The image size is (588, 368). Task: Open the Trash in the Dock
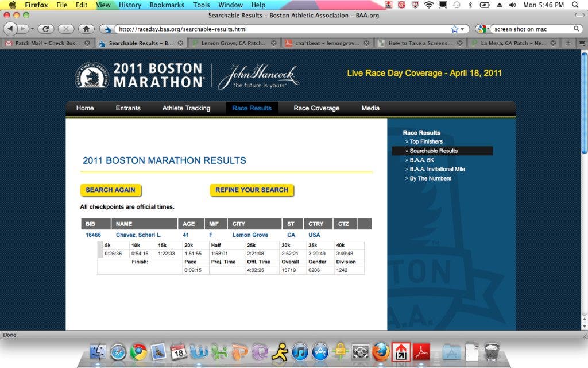[492, 352]
